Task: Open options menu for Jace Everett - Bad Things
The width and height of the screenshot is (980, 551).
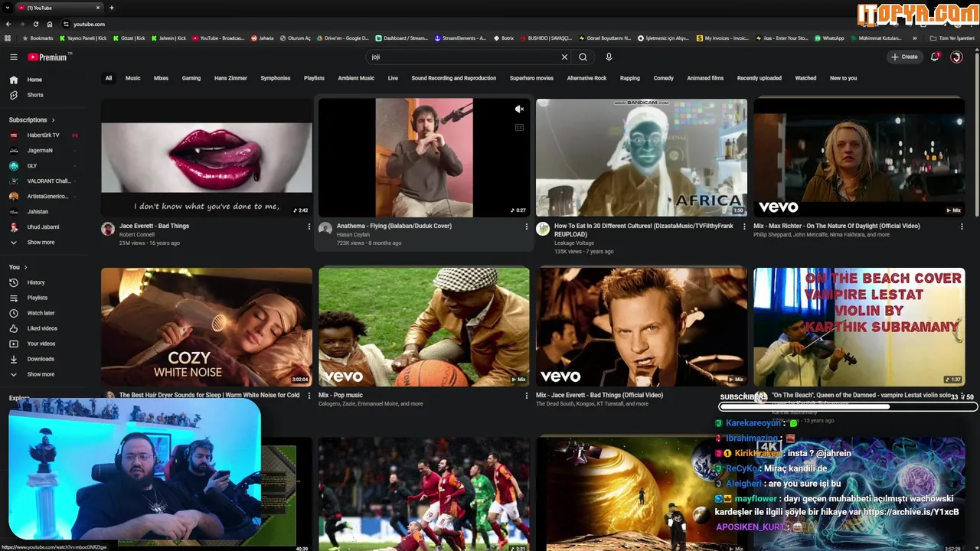Action: coord(309,227)
